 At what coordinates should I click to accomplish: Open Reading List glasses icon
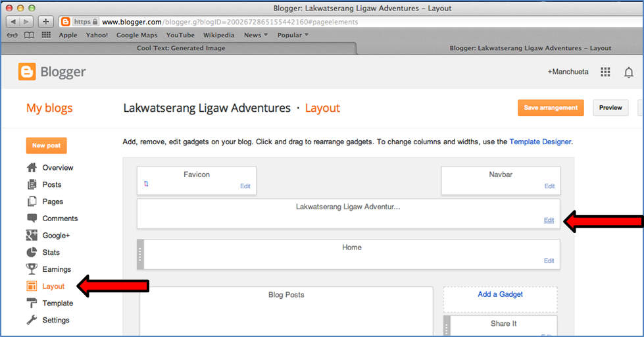click(12, 36)
